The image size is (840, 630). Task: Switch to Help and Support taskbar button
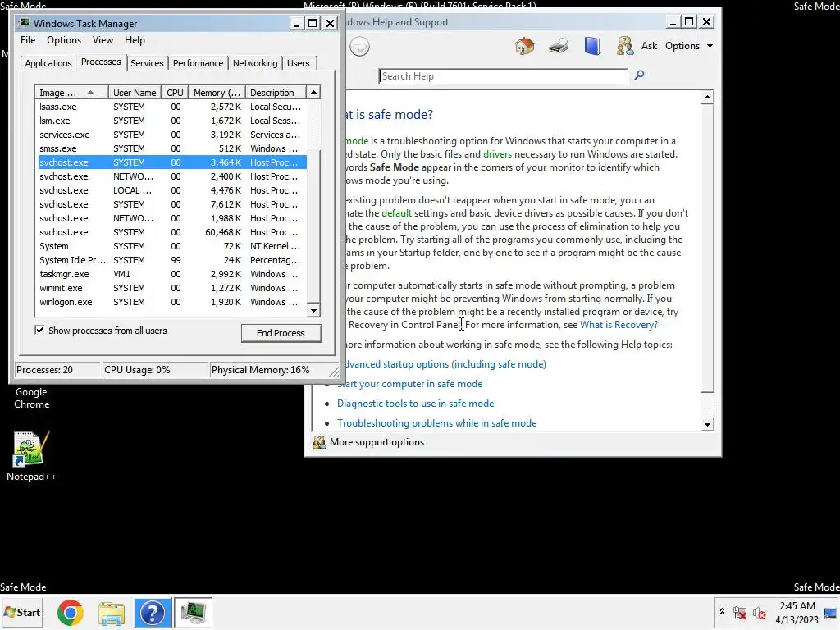153,613
